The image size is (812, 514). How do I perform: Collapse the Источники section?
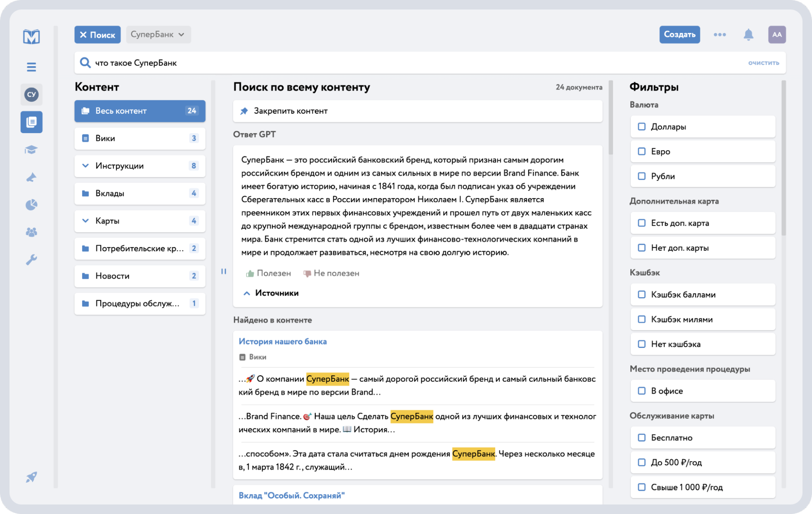pyautogui.click(x=247, y=293)
